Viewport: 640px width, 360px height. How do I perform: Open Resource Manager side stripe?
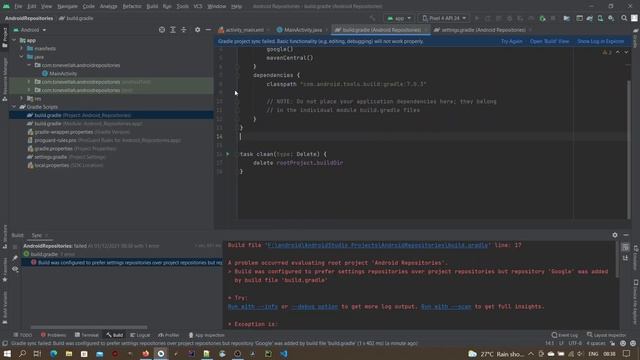click(5, 79)
